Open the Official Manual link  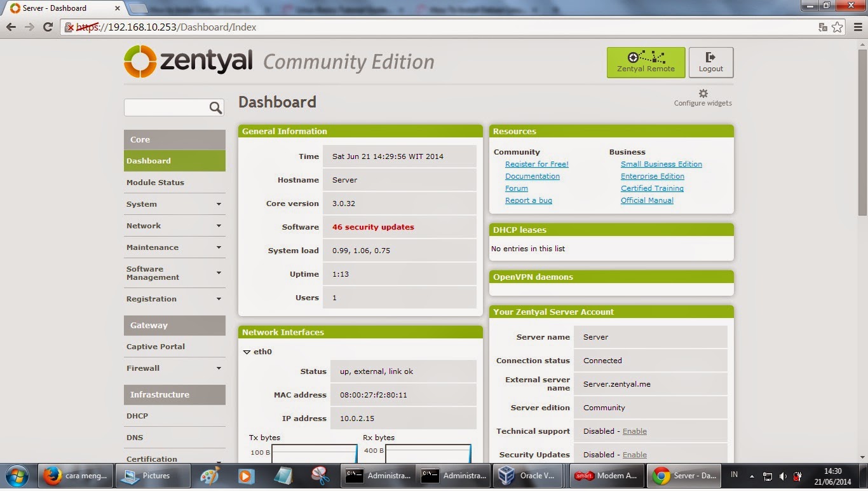647,200
